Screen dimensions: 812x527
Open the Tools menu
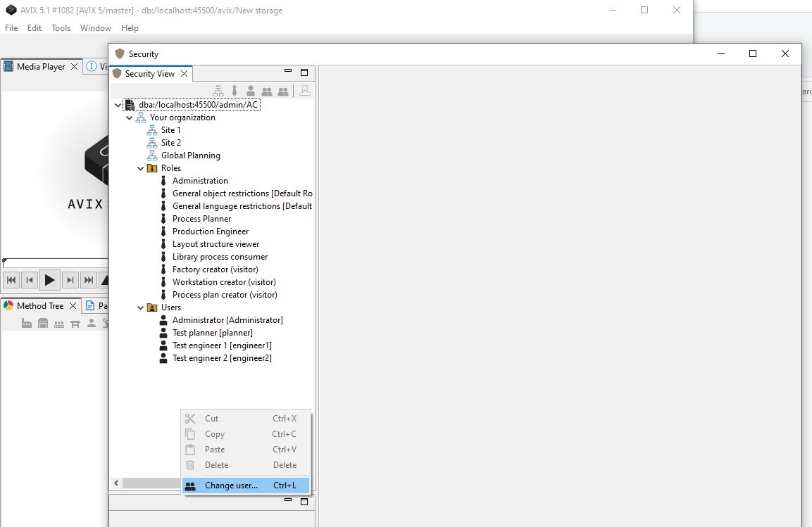click(61, 28)
